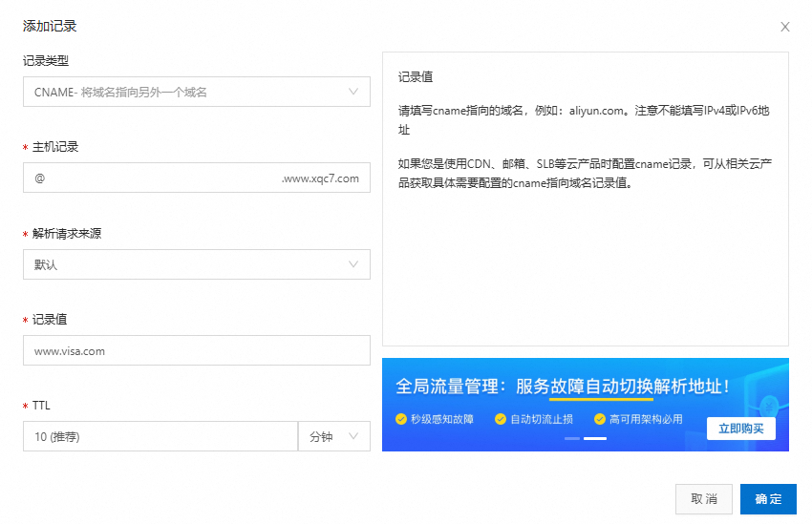Click the 记录值 heading in the help panel
This screenshot has height=524, width=812.
[x=416, y=77]
